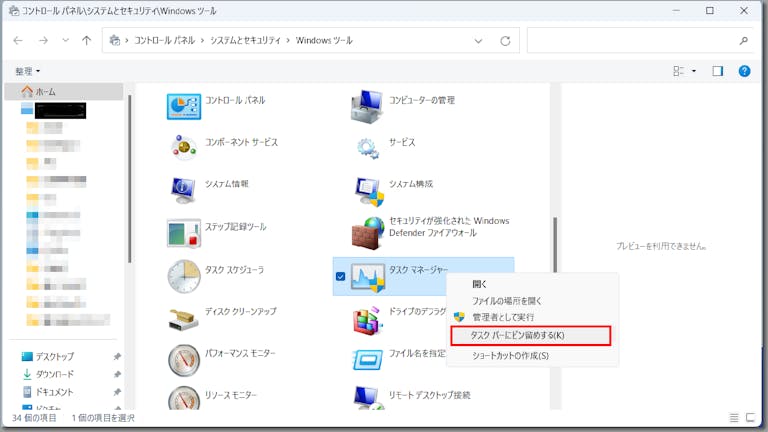Open ダウンロード in the navigation pane
768x432 pixels.
click(55, 374)
